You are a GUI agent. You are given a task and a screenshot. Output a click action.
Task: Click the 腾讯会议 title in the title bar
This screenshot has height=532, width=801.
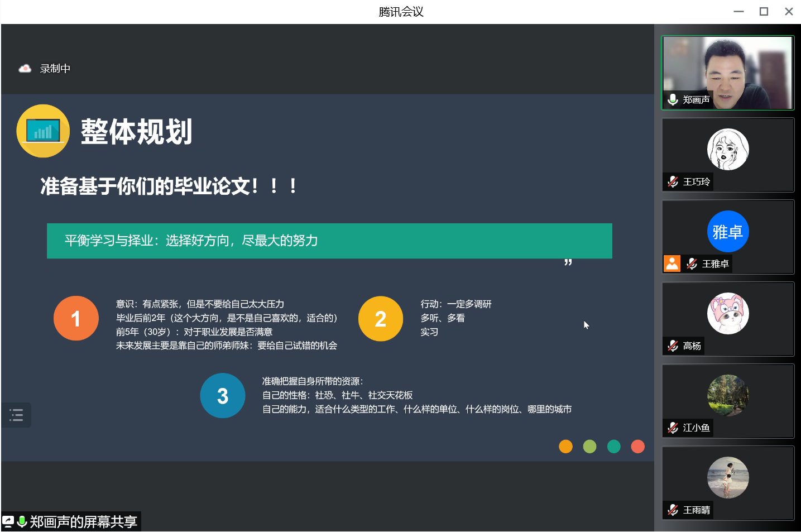click(x=400, y=11)
